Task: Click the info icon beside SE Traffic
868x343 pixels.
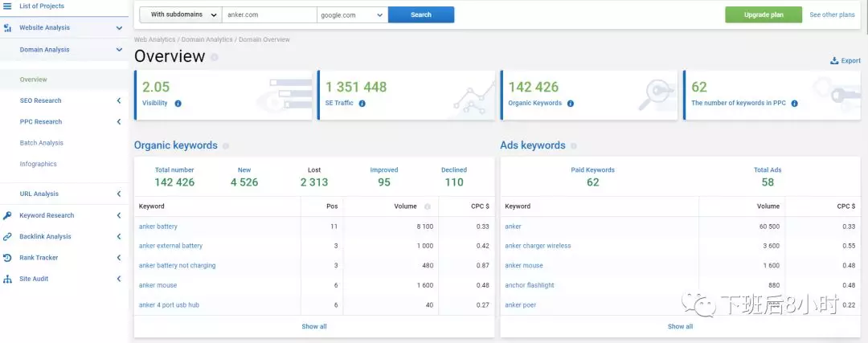Action: click(x=362, y=104)
